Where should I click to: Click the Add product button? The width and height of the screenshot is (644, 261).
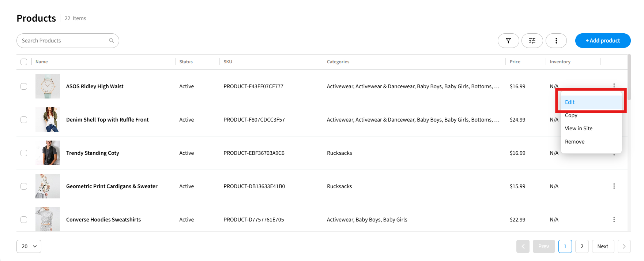[x=603, y=41]
